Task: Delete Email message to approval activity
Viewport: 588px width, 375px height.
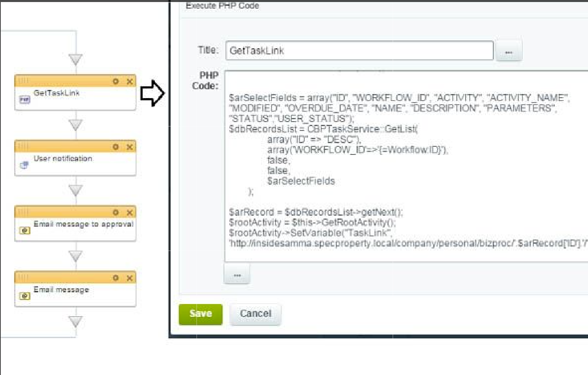Action: (130, 212)
